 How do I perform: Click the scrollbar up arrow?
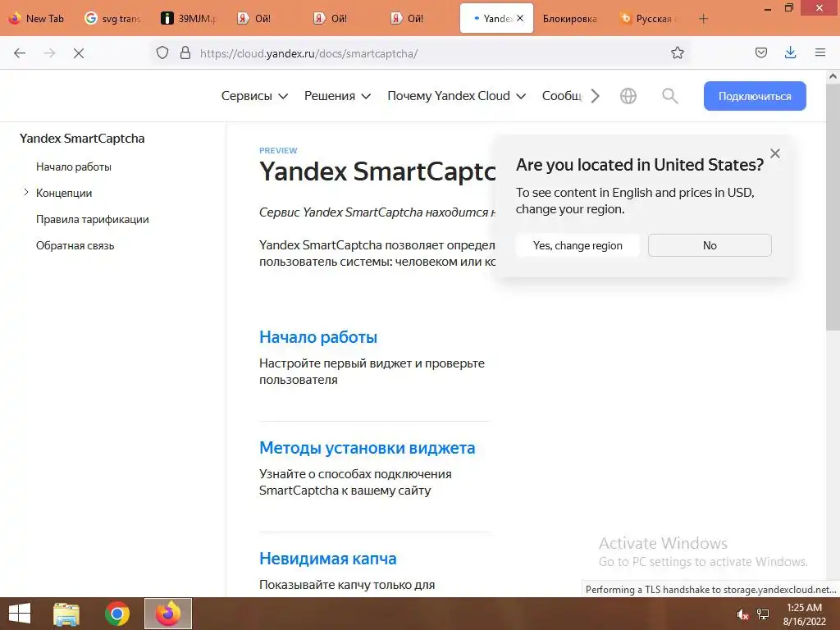coord(833,76)
